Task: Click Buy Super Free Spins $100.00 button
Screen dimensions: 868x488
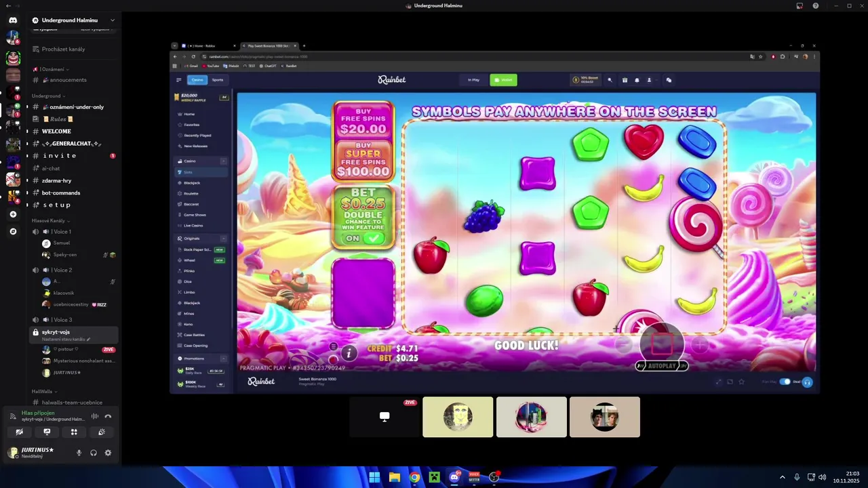Action: pos(363,160)
